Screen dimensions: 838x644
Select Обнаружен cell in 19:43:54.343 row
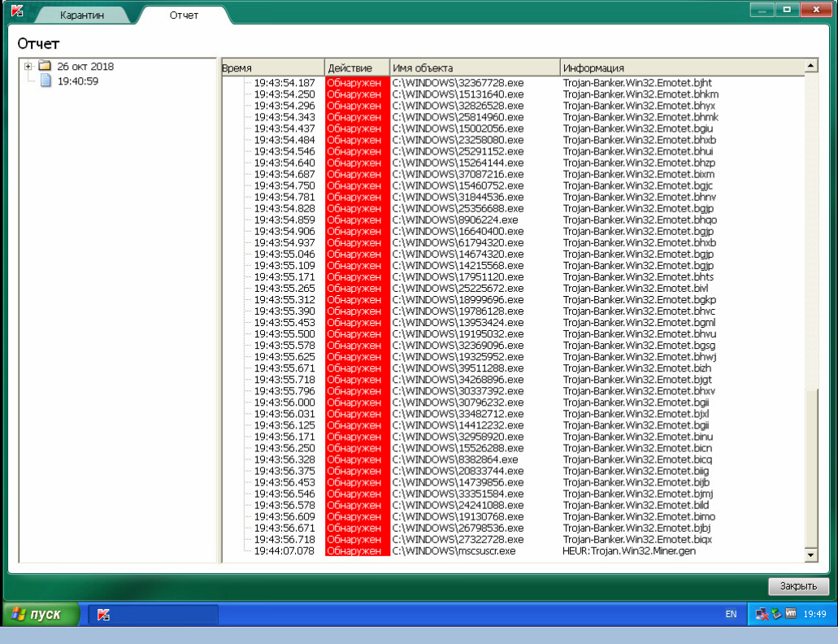(357, 117)
